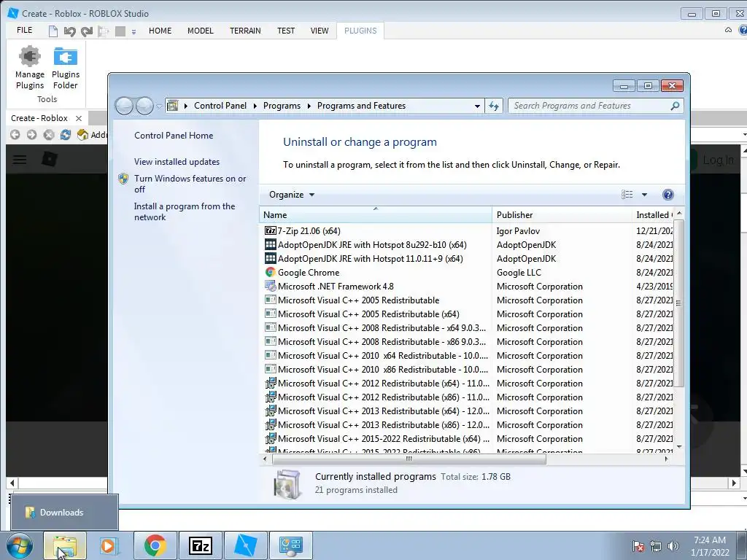747x560 pixels.
Task: Open Control Panel Home link
Action: [x=174, y=135]
